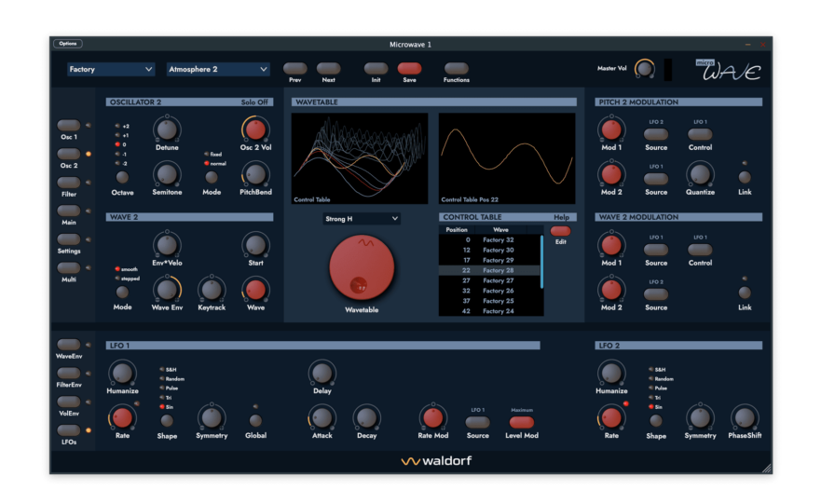This screenshot has height=504, width=821.
Task: Open Pitch 2 Mod 1 Control LFO 1 selector
Action: 700,134
